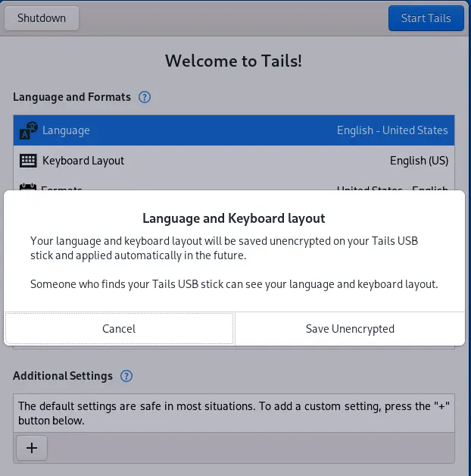Click the Shutdown button
Image resolution: width=471 pixels, height=476 pixels.
42,18
